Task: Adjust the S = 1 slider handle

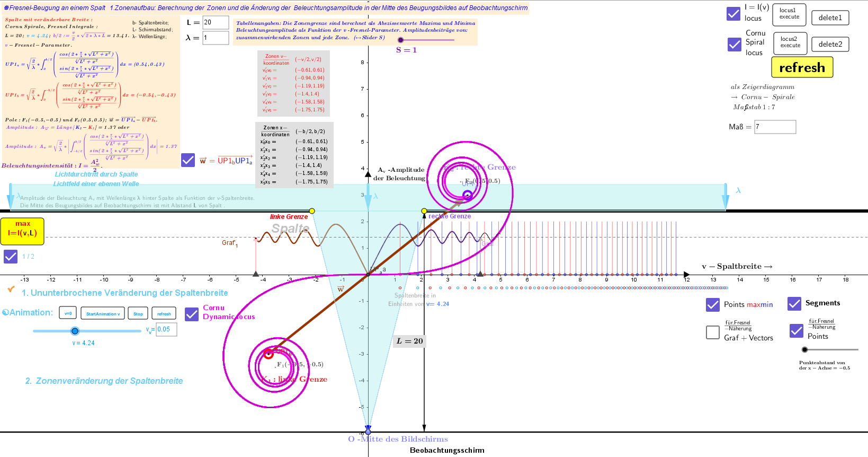Action: pyautogui.click(x=401, y=40)
